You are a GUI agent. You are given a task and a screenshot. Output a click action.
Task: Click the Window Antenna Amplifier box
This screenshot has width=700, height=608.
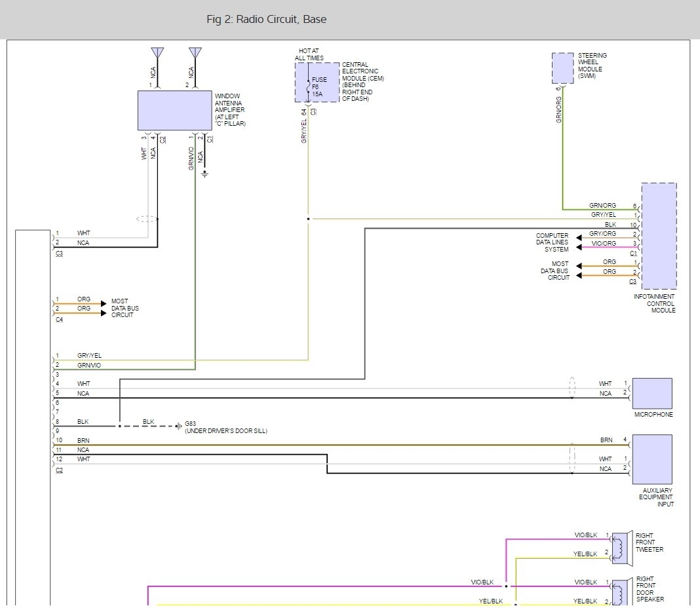[174, 111]
